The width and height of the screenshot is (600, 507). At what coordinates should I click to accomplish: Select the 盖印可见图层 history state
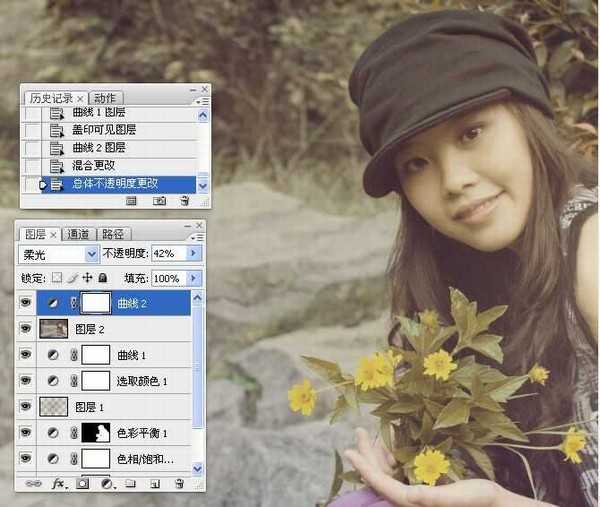(x=104, y=130)
